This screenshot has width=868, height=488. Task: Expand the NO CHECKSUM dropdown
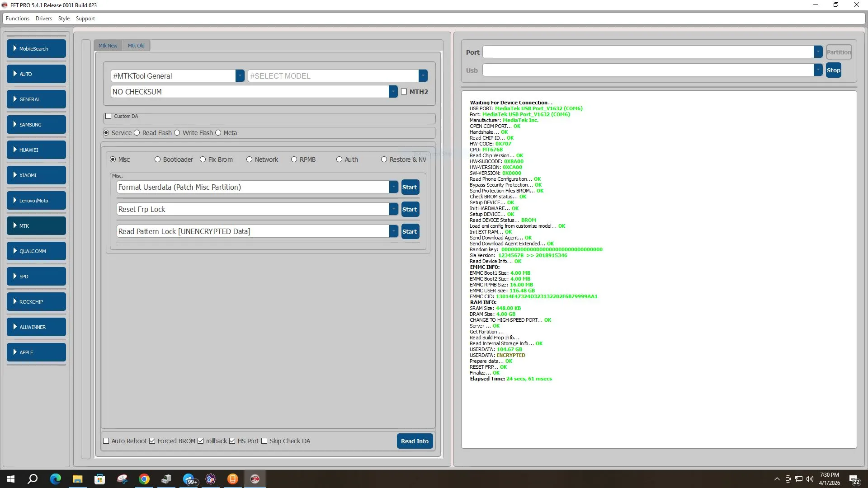(x=393, y=92)
